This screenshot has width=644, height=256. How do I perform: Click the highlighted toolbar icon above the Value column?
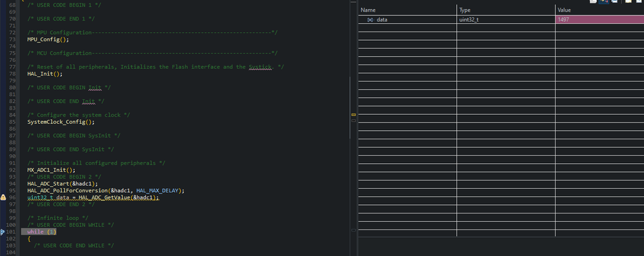coord(603,1)
